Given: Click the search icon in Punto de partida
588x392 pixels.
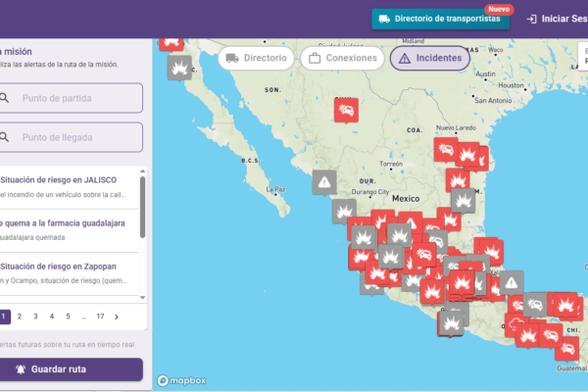Looking at the screenshot, I should (5, 98).
